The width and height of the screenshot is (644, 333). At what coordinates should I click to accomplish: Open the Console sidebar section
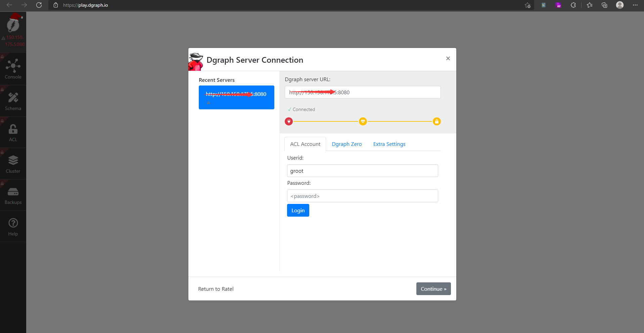point(13,69)
